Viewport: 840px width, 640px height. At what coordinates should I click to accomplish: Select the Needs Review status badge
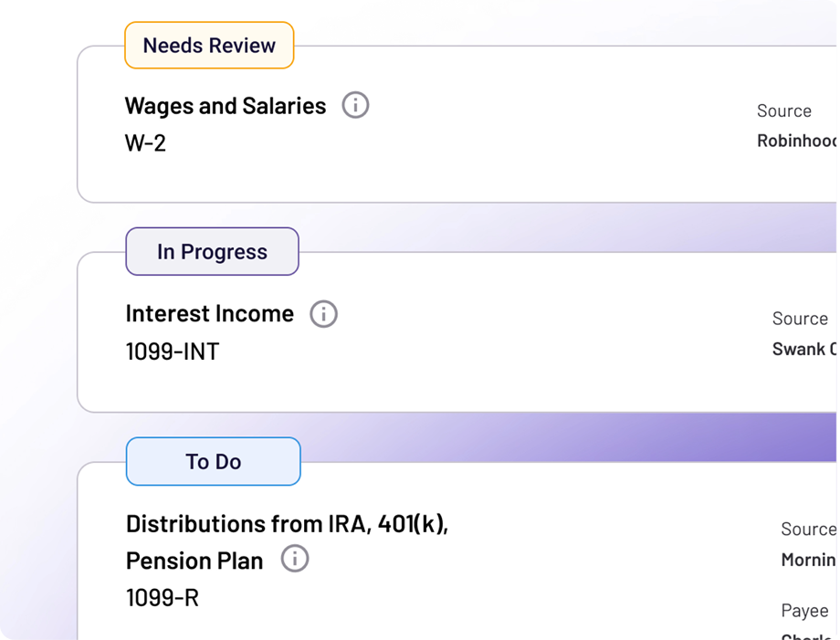coord(209,46)
